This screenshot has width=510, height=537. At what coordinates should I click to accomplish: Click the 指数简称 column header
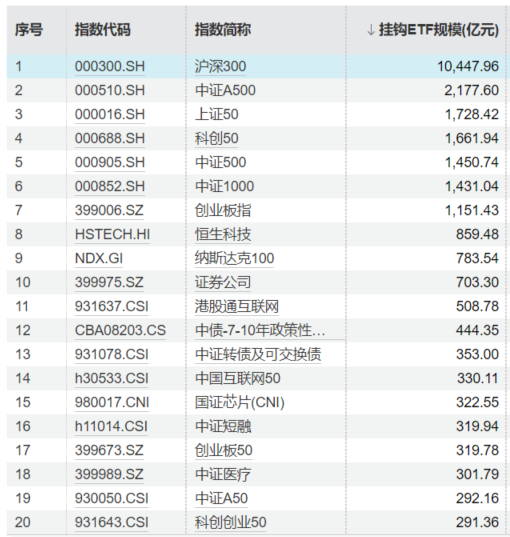point(223,29)
